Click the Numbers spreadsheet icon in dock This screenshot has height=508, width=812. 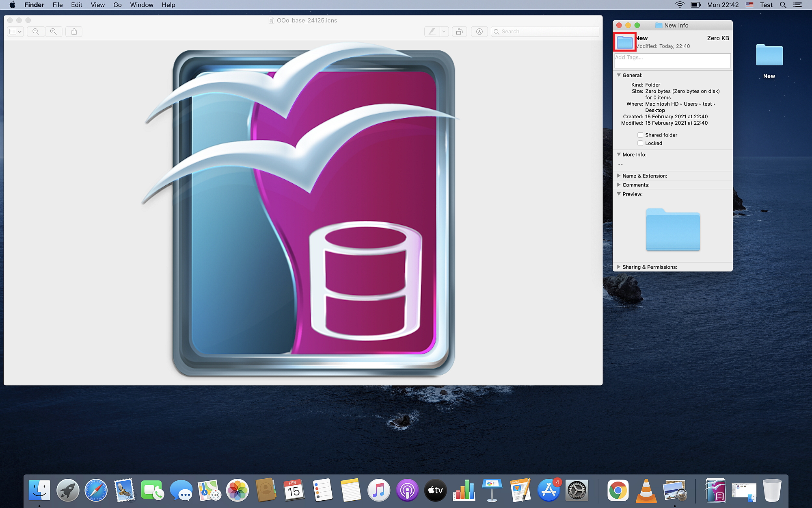click(464, 491)
